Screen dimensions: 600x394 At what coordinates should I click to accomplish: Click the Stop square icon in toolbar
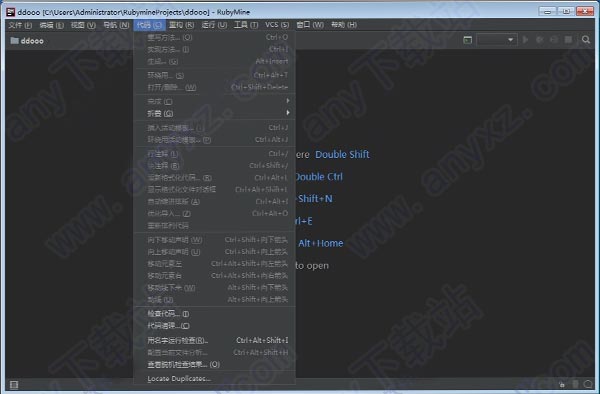pos(568,40)
